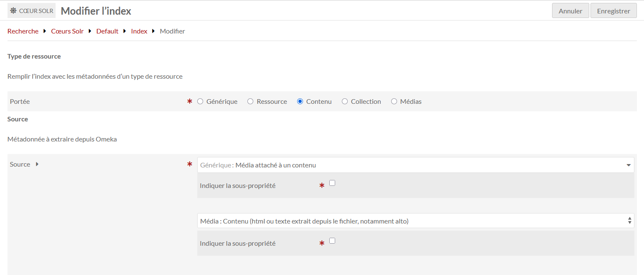Go to Cœurs Solr breadcrumb link
This screenshot has height=275, width=644.
tap(67, 31)
